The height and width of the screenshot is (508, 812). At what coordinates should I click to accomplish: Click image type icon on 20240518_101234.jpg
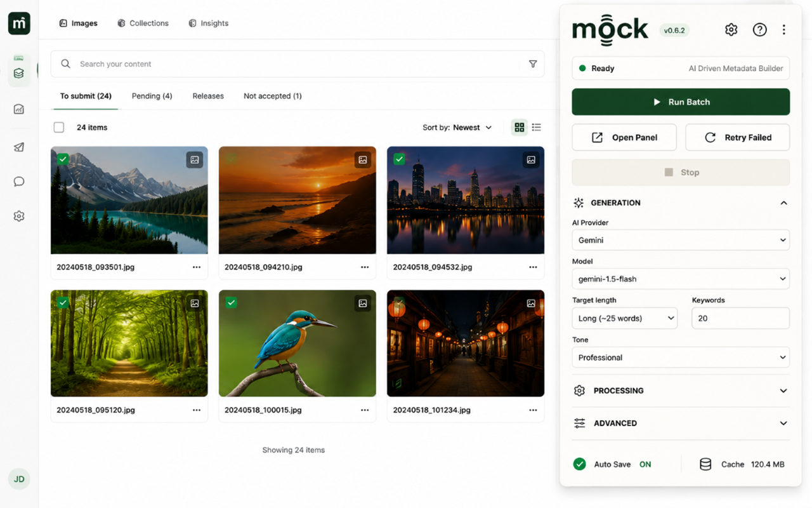click(x=531, y=304)
